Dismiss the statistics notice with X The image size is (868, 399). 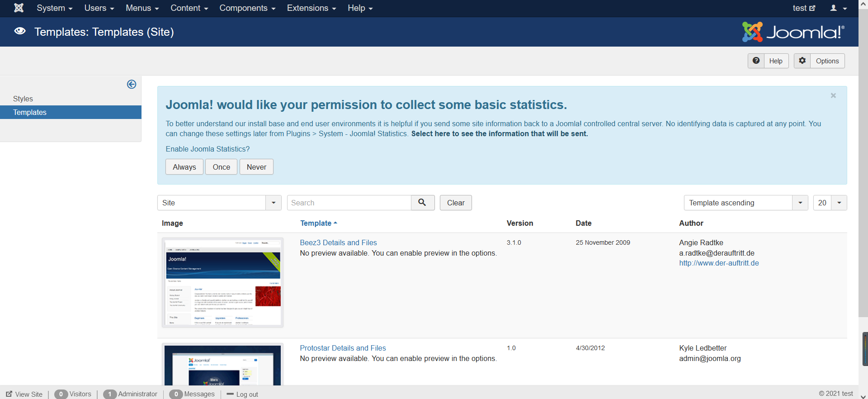click(x=833, y=95)
